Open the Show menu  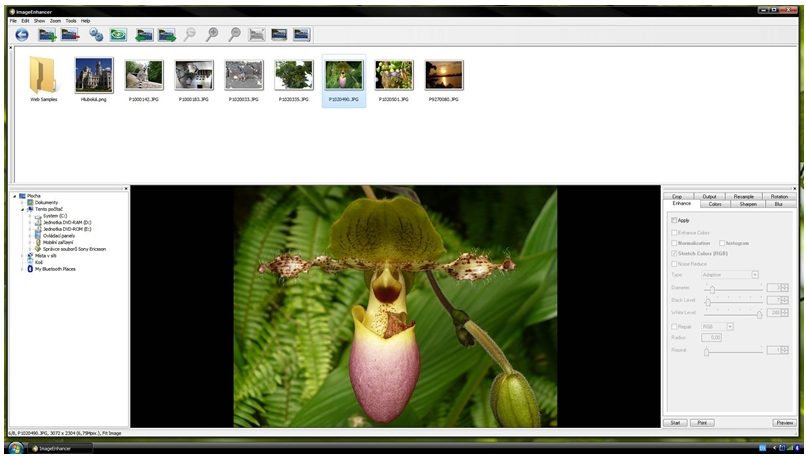40,21
